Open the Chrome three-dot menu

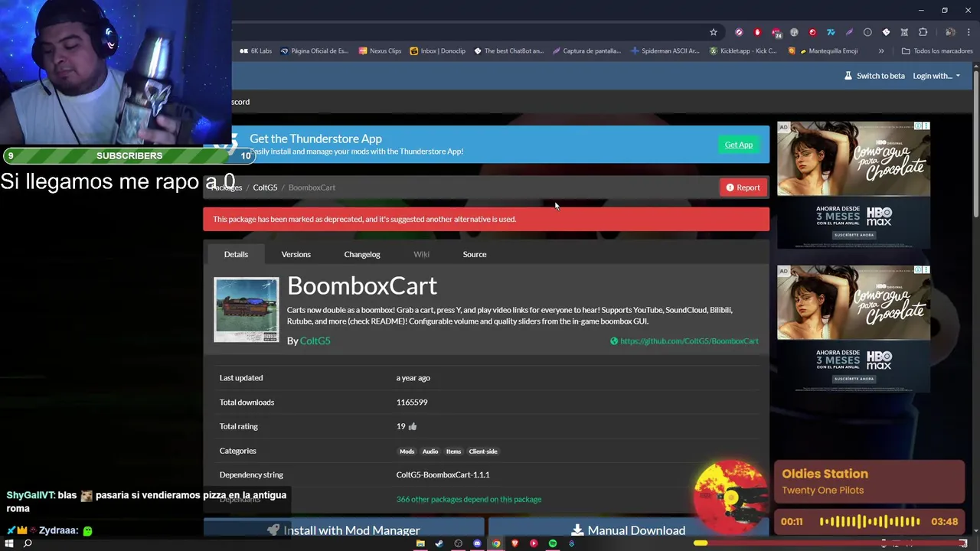click(969, 32)
